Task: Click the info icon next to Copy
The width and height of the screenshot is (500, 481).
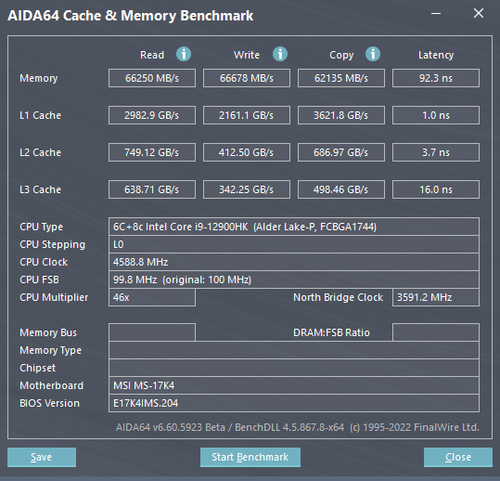Action: coord(373,54)
